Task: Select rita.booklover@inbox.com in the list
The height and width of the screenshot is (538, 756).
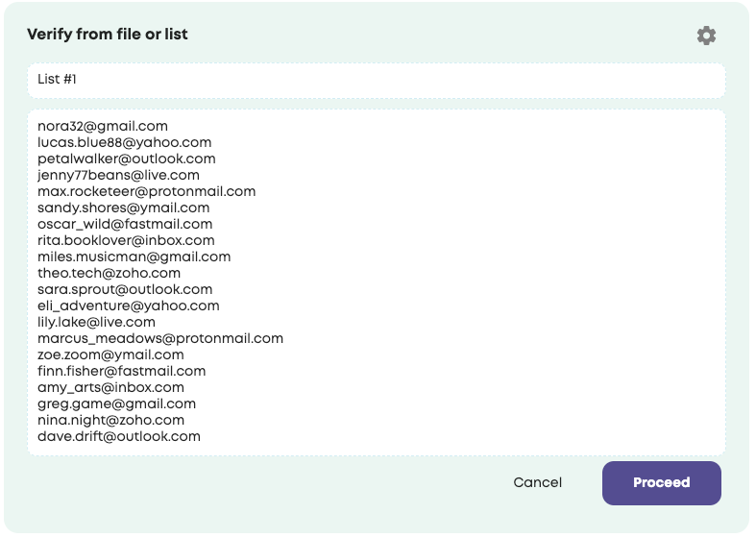Action: tap(126, 240)
